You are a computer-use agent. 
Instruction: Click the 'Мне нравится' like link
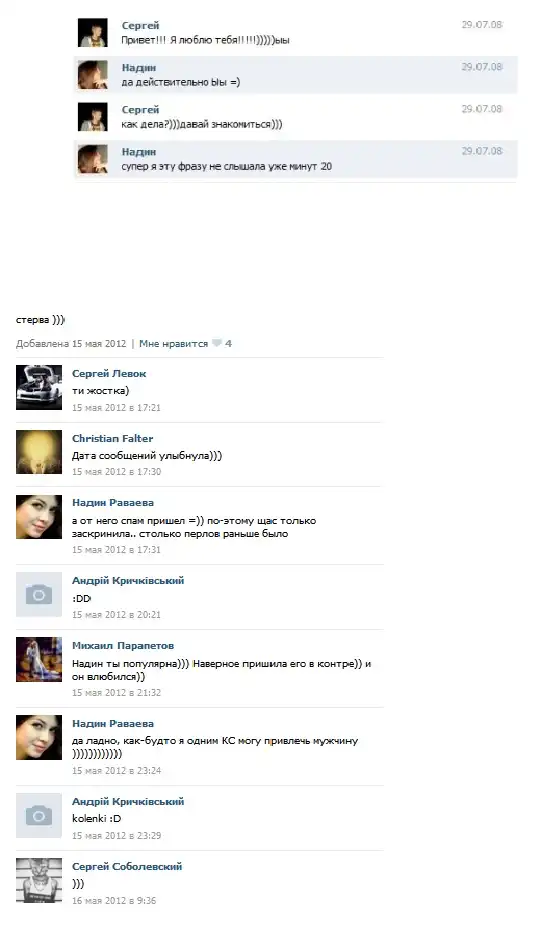173,343
